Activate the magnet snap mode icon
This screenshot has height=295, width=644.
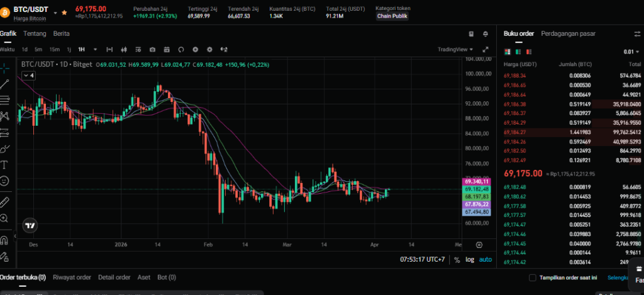(4, 240)
